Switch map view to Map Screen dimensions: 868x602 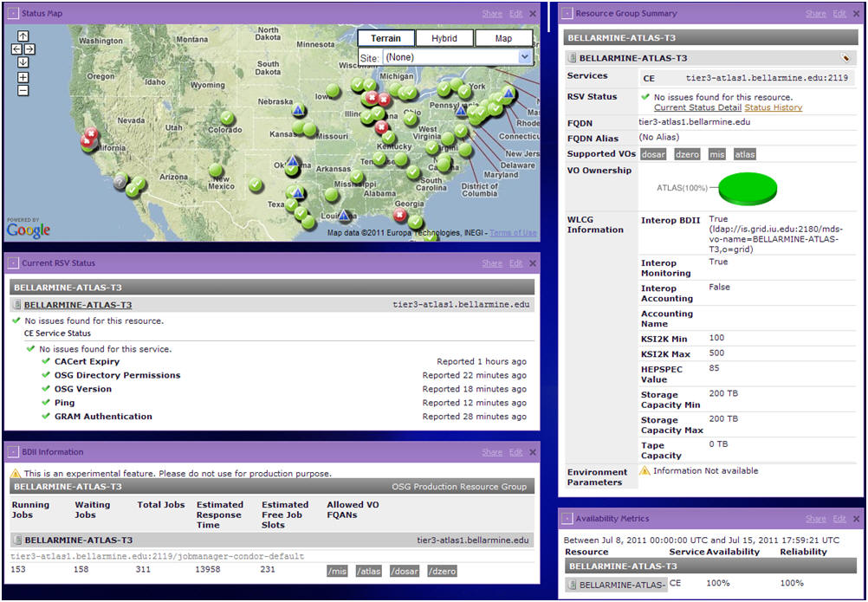click(503, 38)
